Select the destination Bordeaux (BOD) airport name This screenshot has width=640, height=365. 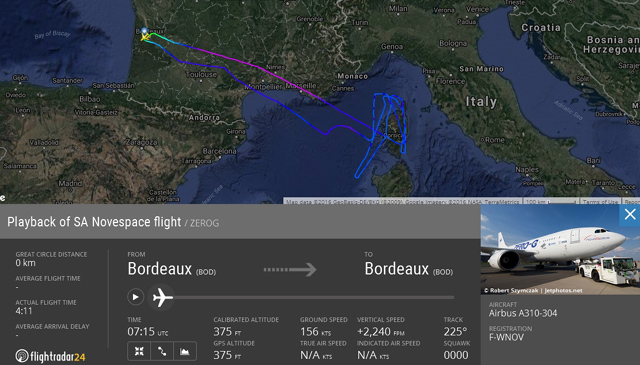click(x=409, y=269)
